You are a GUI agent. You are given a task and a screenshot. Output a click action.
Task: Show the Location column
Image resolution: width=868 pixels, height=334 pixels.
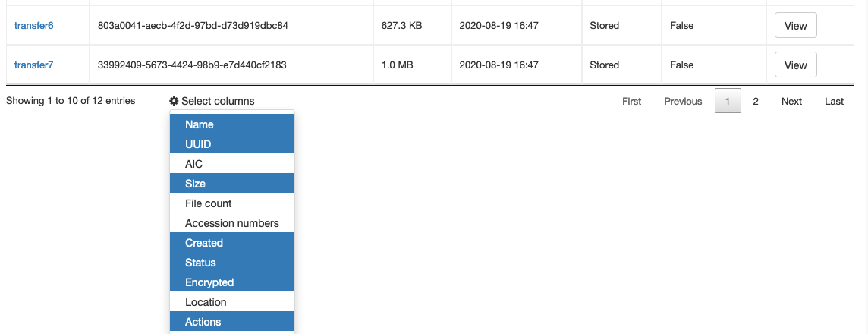231,302
